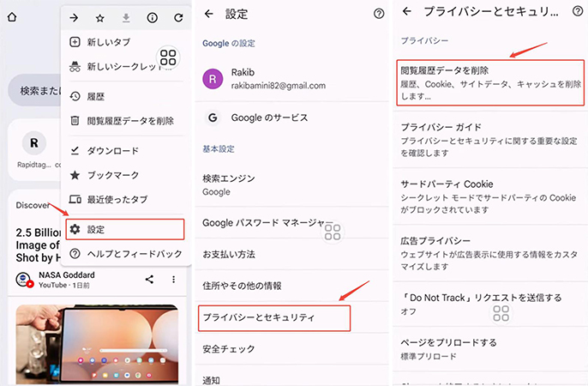Open Do Not Track request setting

(490, 305)
